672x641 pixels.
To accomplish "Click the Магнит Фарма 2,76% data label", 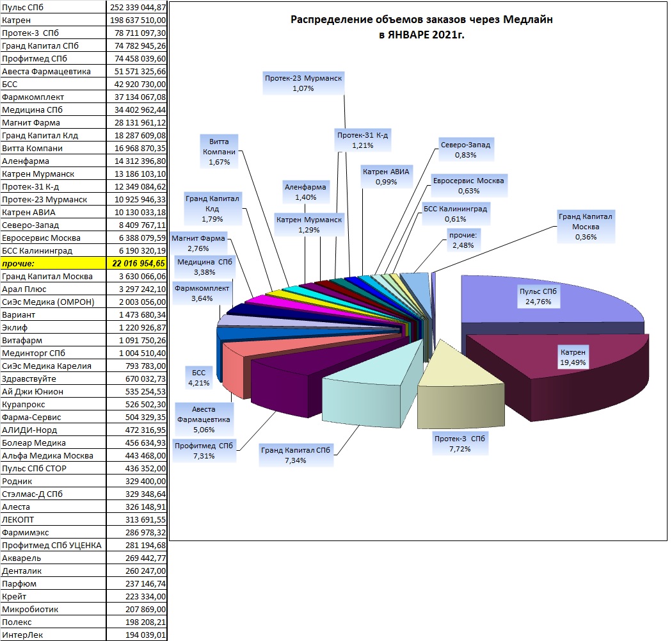I will pyautogui.click(x=198, y=243).
